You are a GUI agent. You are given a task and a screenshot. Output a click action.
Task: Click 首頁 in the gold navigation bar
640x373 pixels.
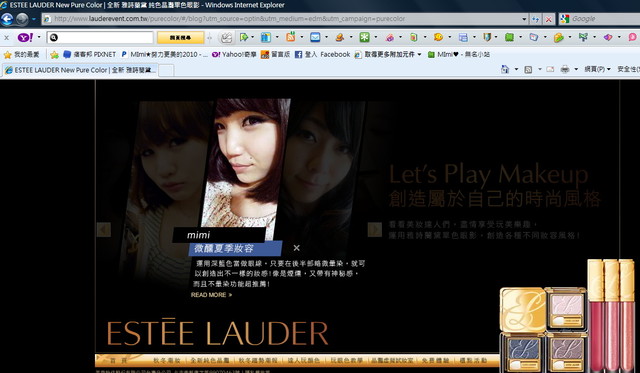(x=118, y=360)
